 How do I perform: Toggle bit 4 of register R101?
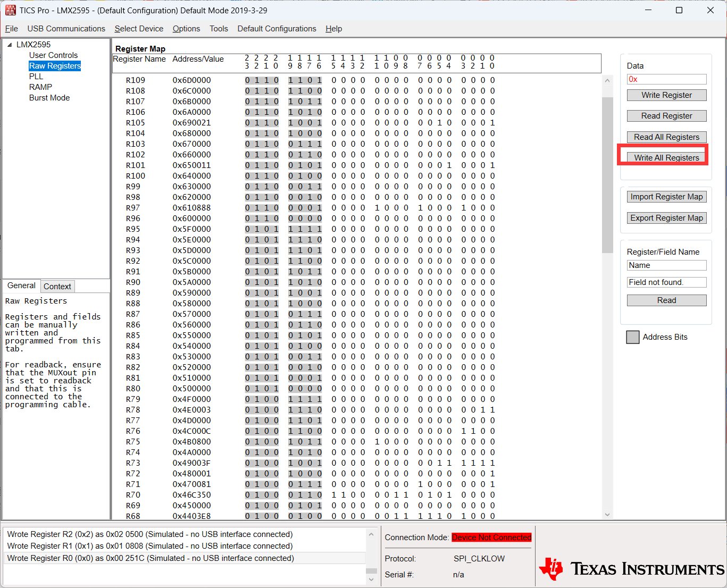(x=449, y=165)
